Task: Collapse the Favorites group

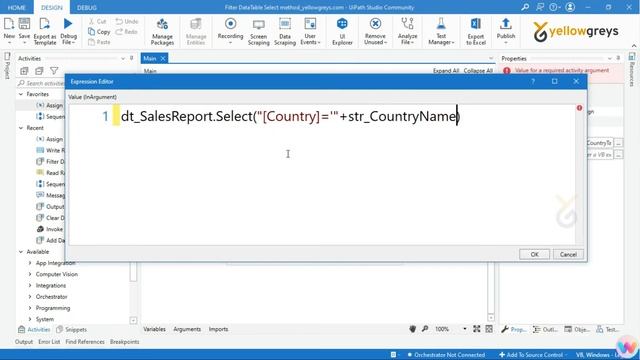Action: [21, 94]
